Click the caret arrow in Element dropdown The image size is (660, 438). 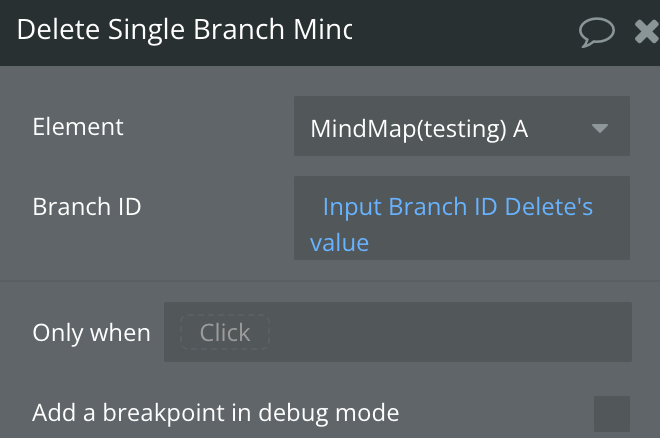click(599, 128)
